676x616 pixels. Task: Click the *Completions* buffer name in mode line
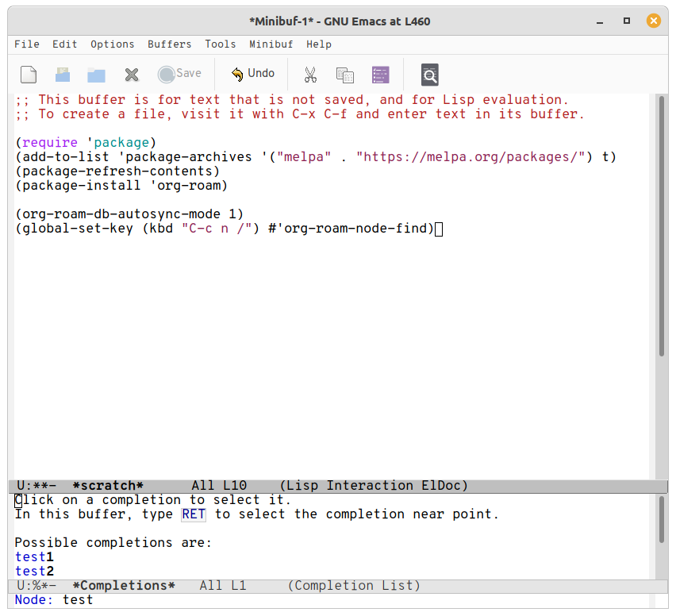[x=124, y=586]
